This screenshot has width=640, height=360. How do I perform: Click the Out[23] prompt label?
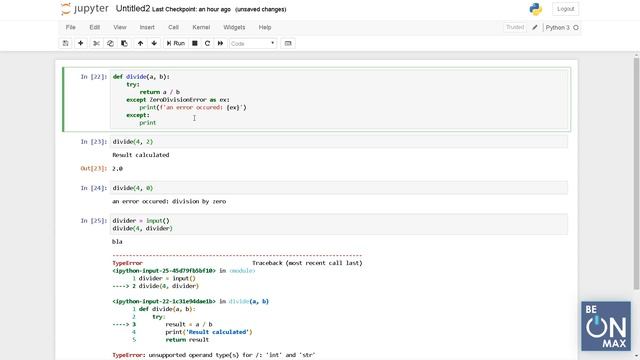[x=93, y=168]
